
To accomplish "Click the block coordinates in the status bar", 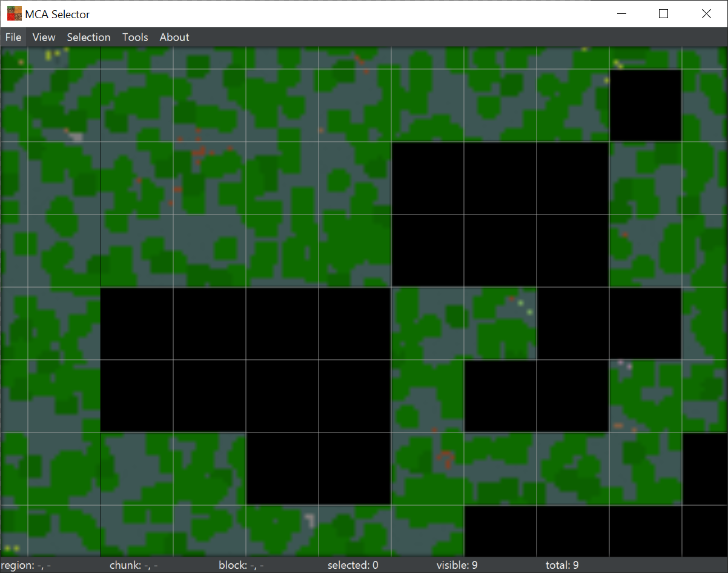I will [241, 565].
